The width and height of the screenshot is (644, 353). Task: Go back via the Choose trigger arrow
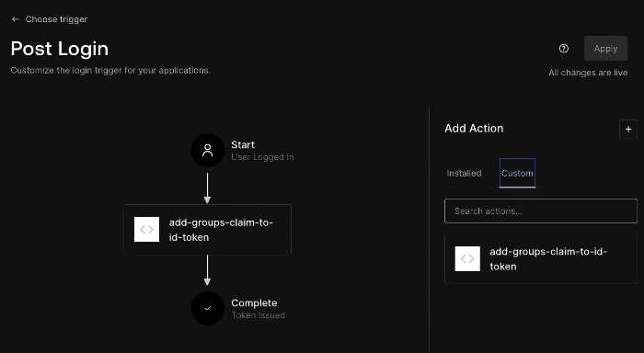(x=16, y=19)
